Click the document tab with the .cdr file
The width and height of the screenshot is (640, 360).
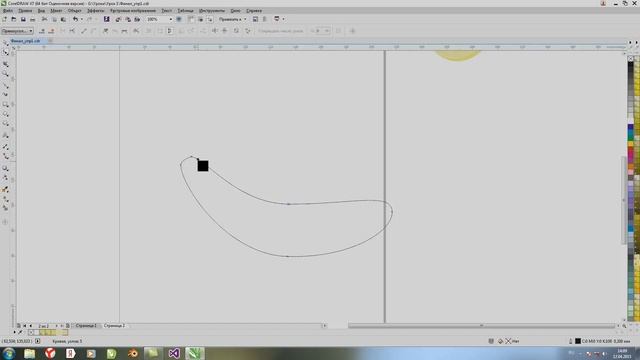tap(25, 41)
